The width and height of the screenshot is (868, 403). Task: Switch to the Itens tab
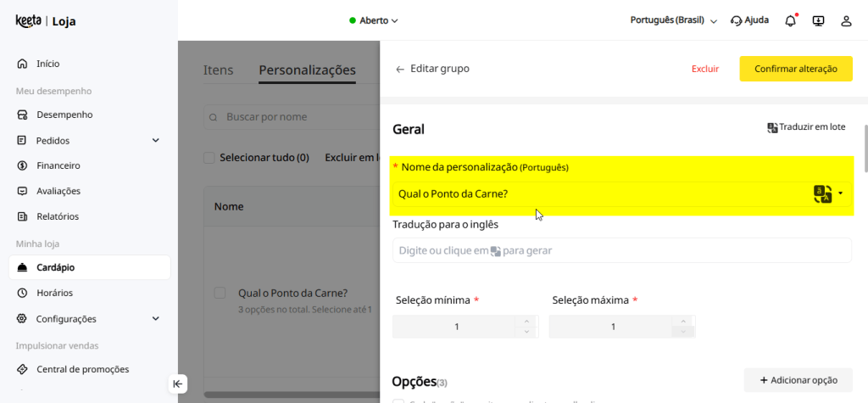pos(218,70)
